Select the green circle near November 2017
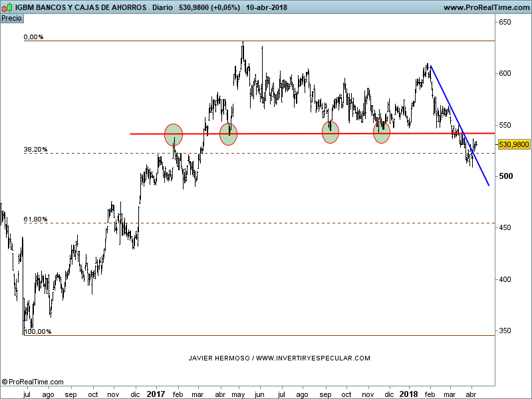Screen dimensions: 532x399 coord(381,132)
